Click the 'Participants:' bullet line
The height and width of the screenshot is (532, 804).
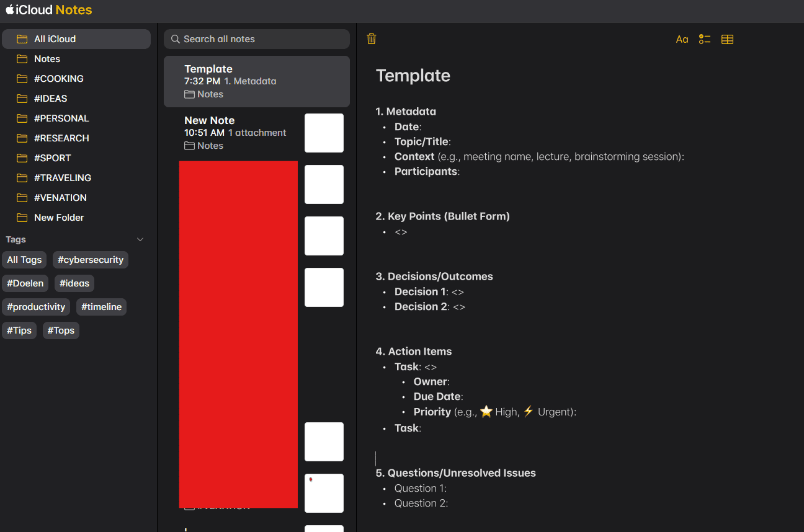tap(427, 171)
